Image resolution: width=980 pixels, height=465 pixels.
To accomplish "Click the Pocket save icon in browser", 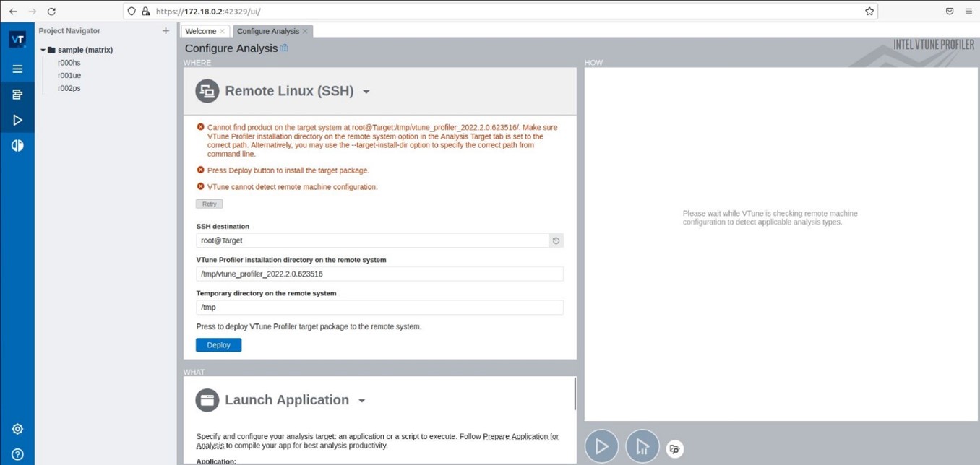I will coord(950,12).
